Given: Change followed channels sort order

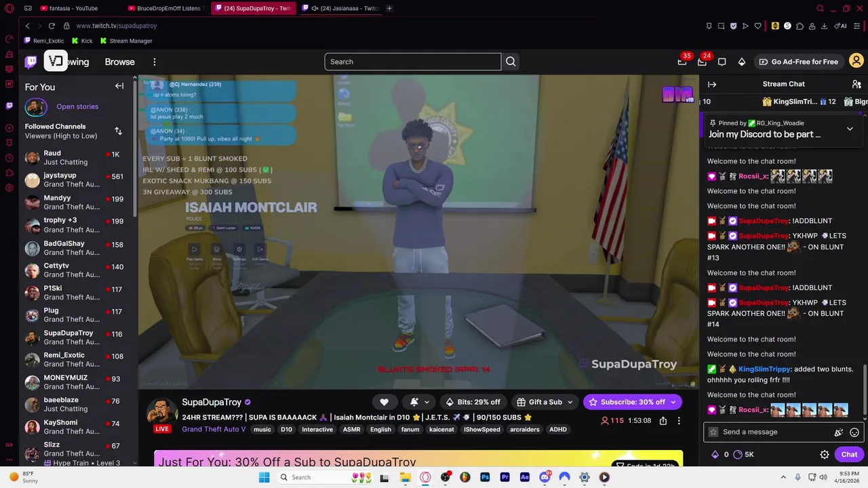Looking at the screenshot, I should 118,131.
